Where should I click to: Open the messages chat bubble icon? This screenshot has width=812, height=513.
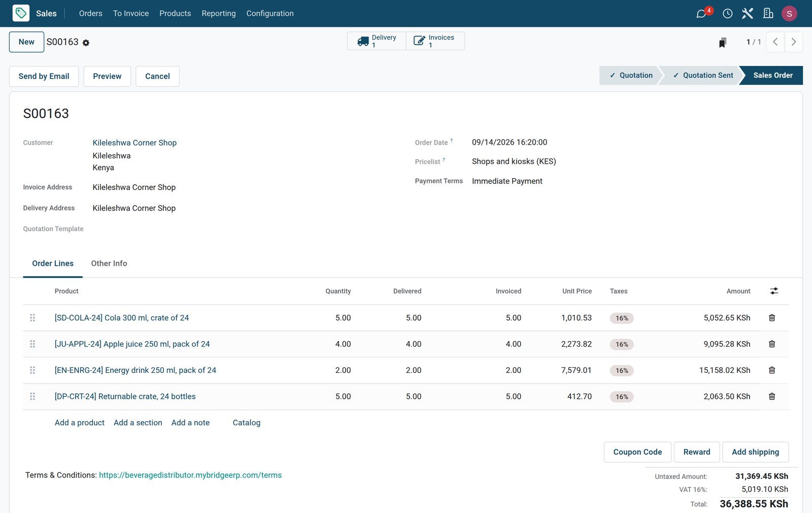point(701,14)
